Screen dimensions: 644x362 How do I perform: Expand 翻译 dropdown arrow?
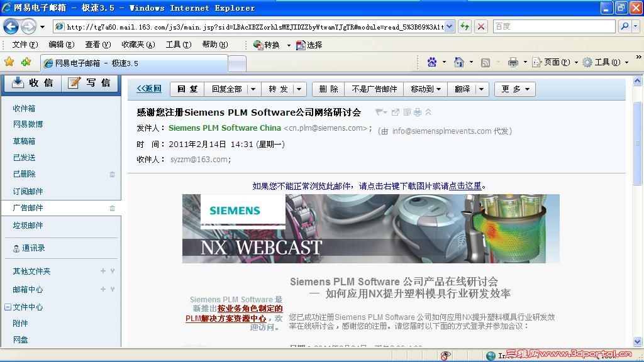(x=481, y=89)
